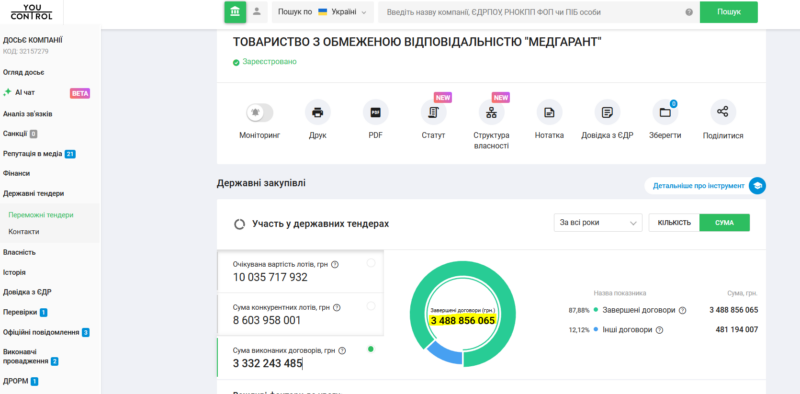Export dossier with the PDF icon
Screen dimensions: 800x394
click(x=376, y=112)
